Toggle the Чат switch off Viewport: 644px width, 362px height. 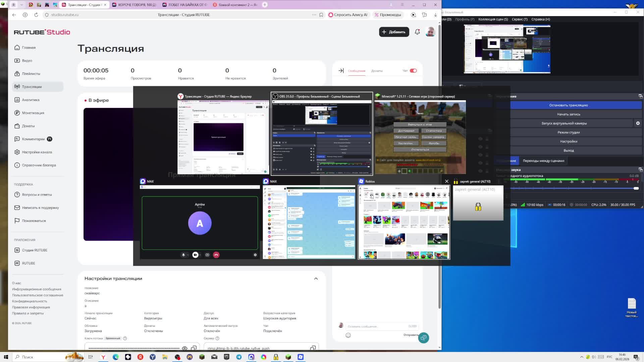(x=413, y=71)
